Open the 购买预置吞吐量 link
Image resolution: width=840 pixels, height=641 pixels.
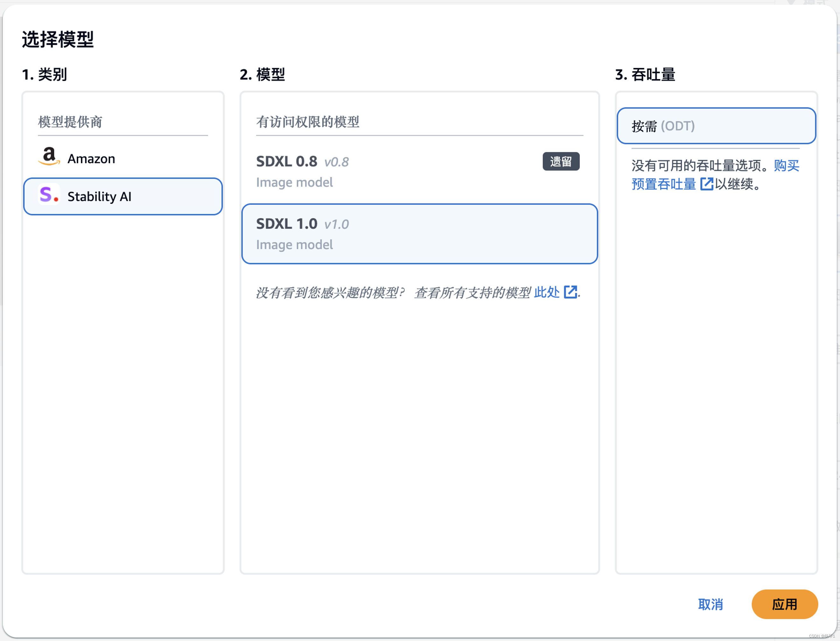click(664, 184)
